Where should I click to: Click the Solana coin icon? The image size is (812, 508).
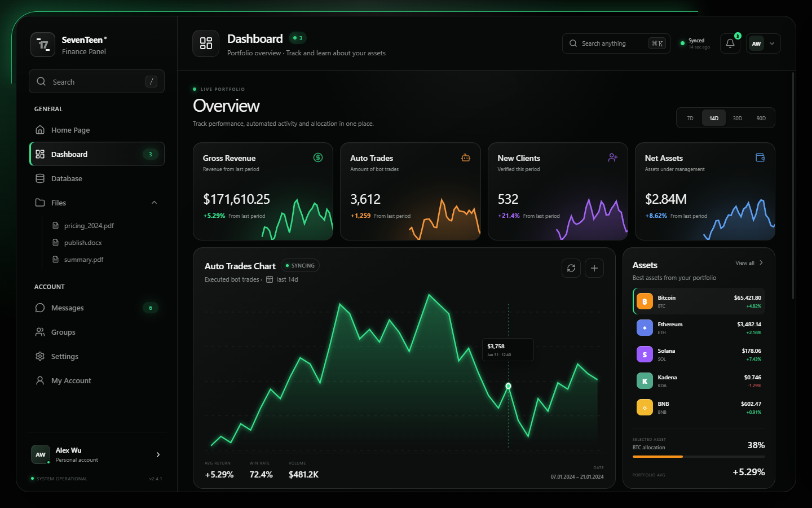pos(645,354)
